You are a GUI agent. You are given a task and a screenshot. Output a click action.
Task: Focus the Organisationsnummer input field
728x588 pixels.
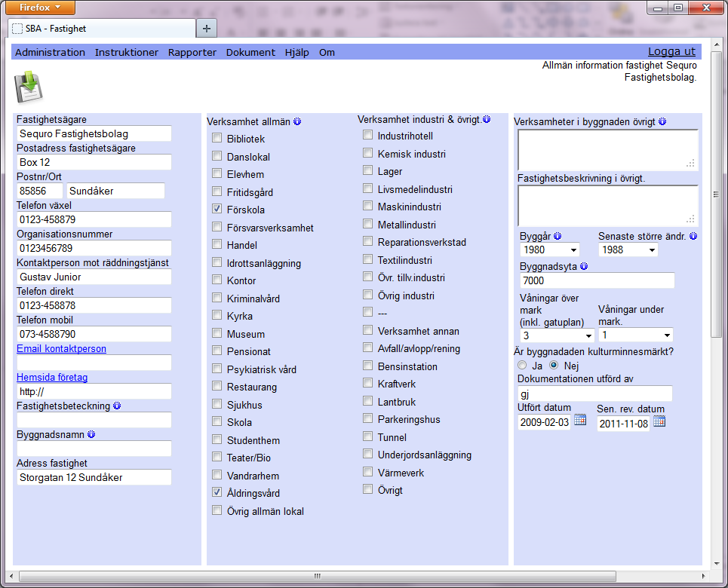pyautogui.click(x=94, y=248)
